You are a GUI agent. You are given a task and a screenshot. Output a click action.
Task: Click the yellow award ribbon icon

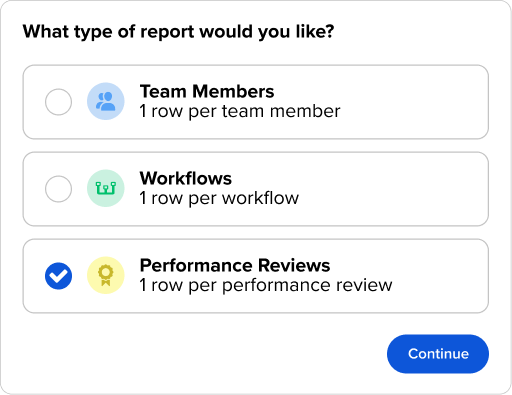pos(106,275)
